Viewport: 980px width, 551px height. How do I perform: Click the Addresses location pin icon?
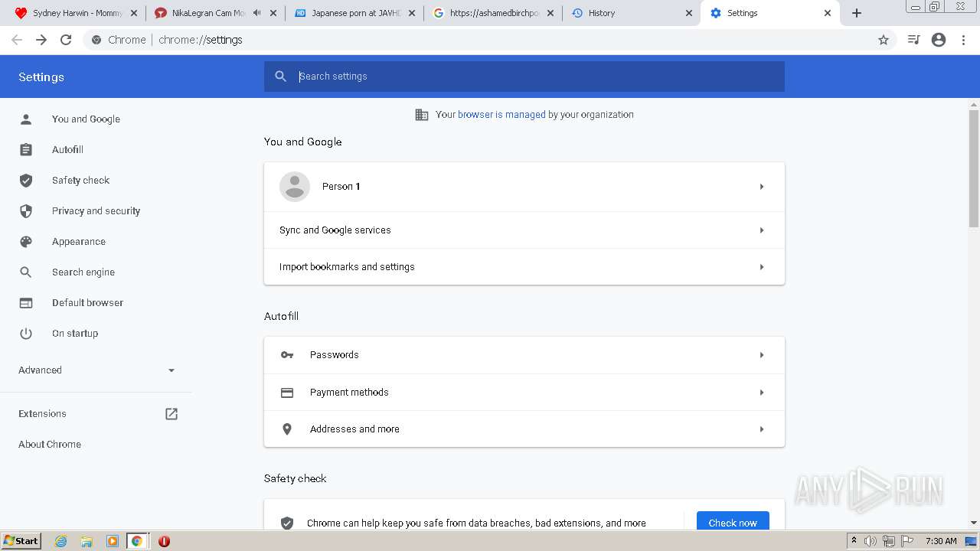pos(287,429)
